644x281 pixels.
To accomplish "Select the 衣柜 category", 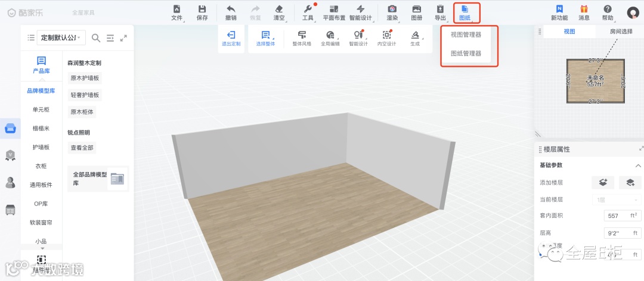I will click(41, 166).
